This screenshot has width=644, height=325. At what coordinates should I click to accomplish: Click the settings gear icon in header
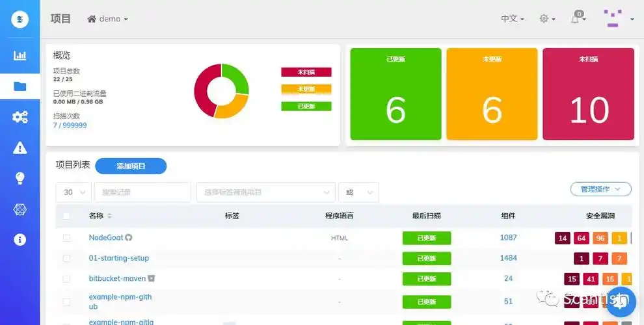click(544, 18)
